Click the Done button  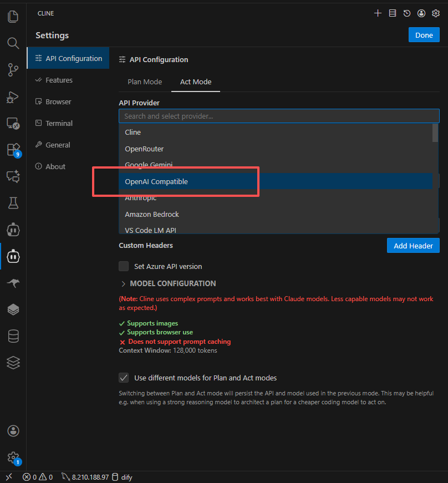(424, 34)
